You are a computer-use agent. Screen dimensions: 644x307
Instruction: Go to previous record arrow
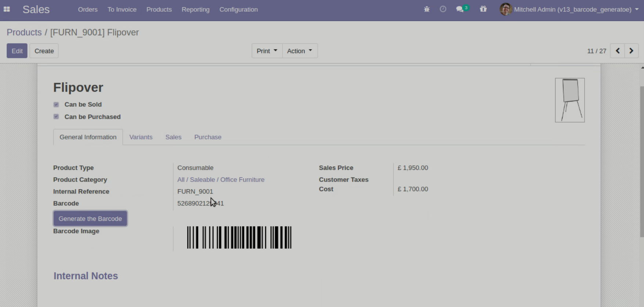click(618, 51)
